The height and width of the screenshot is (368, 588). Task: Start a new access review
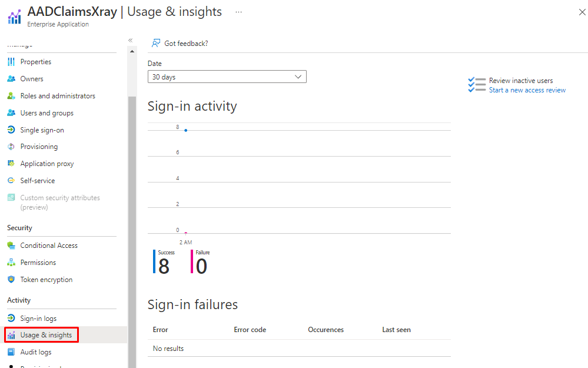click(x=527, y=90)
